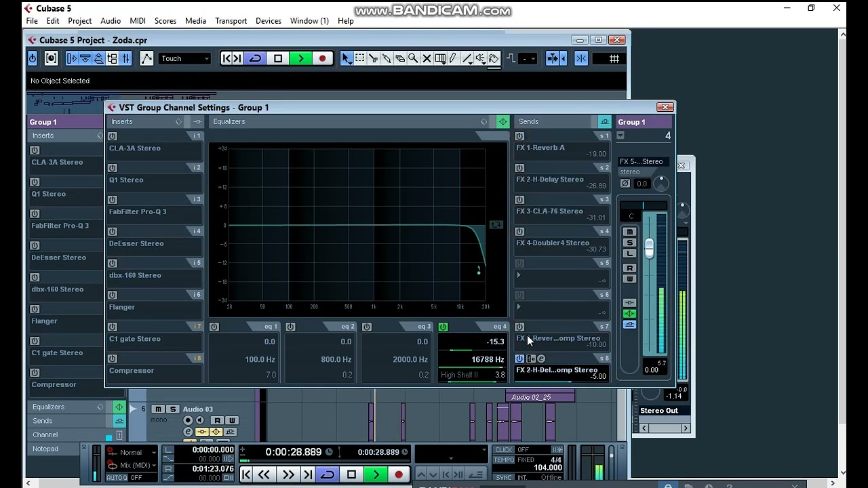Click the TEMPO button in transport
868x488 pixels.
[x=504, y=460]
